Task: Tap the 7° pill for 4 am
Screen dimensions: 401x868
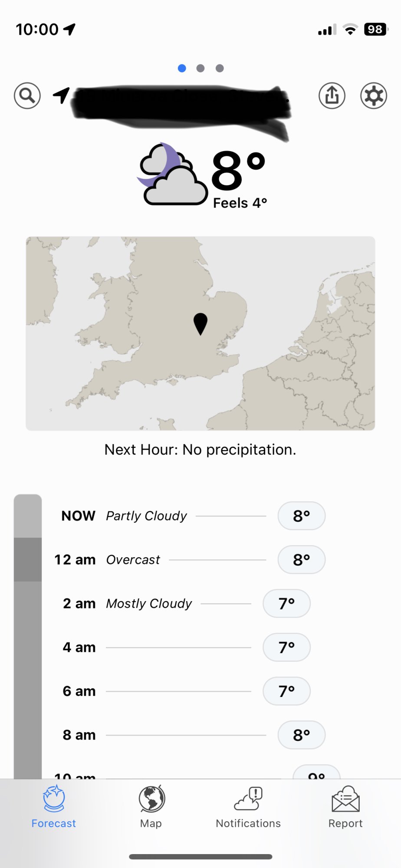Action: click(x=286, y=647)
